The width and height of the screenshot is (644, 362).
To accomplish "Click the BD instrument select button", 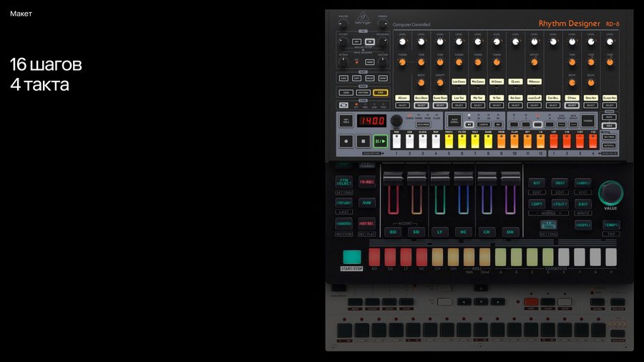I will pos(393,232).
